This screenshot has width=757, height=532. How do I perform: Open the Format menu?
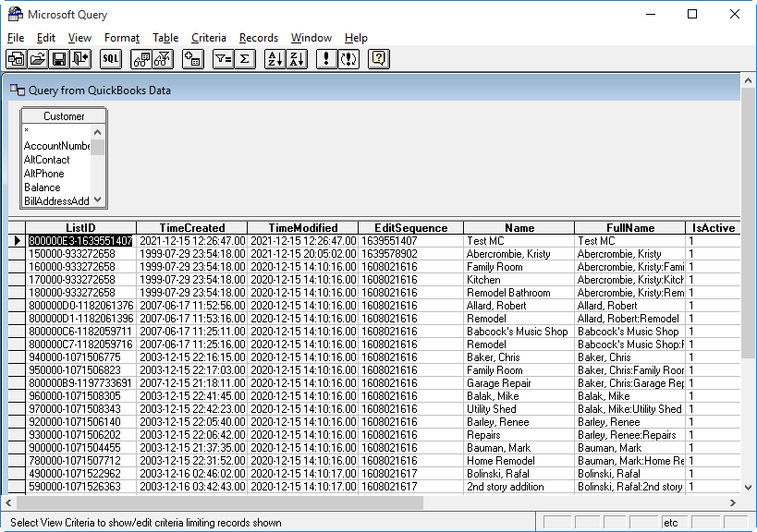click(122, 38)
